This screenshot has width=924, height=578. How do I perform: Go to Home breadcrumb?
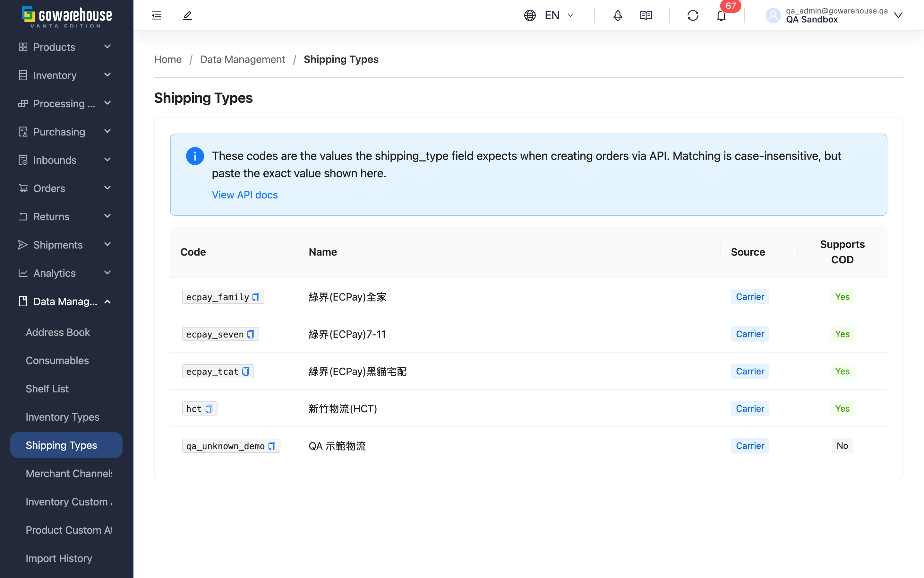pos(167,59)
